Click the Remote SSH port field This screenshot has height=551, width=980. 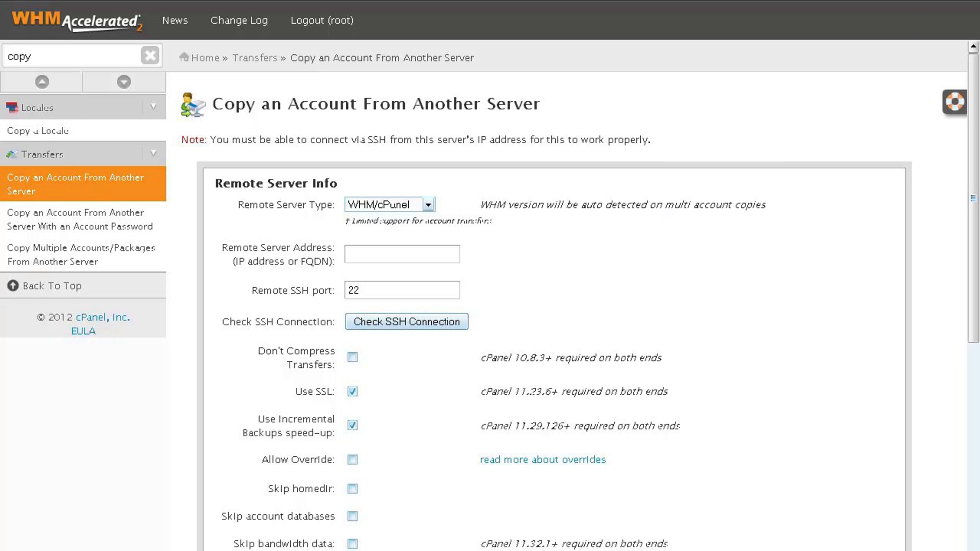click(402, 290)
